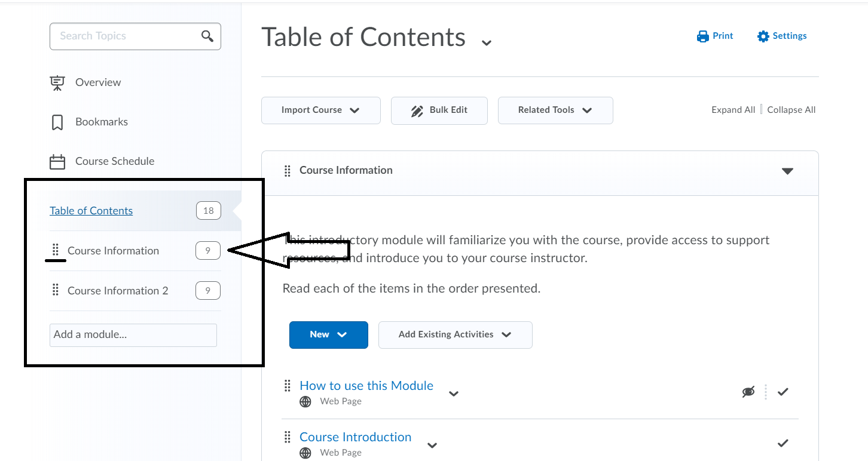Open the Import Course dropdown
868x461 pixels.
[x=320, y=110]
